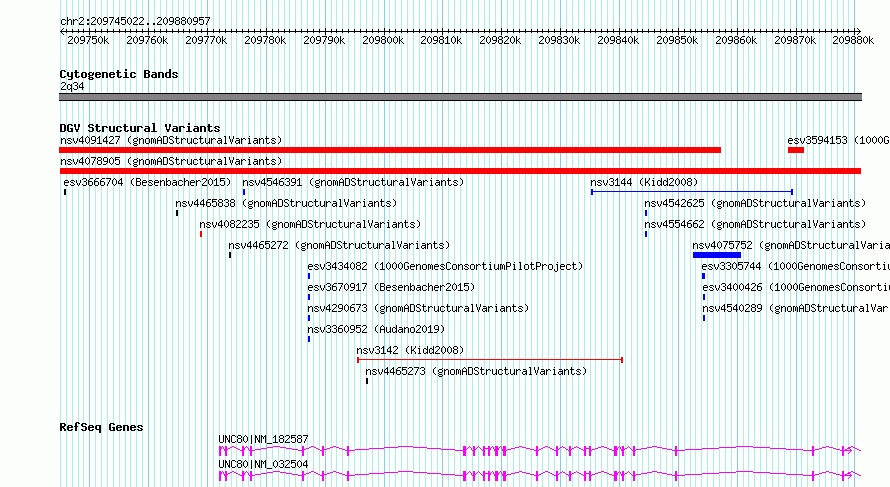This screenshot has width=890, height=487.
Task: Click UNC80|NM_182587 transcript label
Action: (x=263, y=439)
